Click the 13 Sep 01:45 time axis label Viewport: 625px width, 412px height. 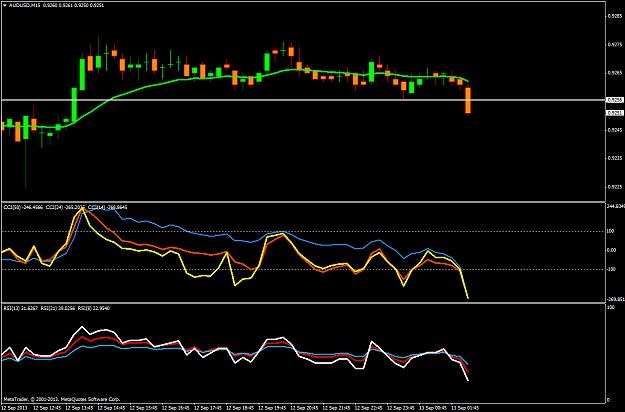pyautogui.click(x=466, y=408)
